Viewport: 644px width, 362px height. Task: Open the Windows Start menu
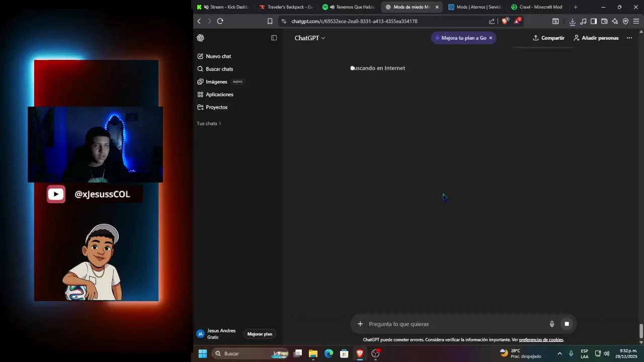tap(203, 353)
